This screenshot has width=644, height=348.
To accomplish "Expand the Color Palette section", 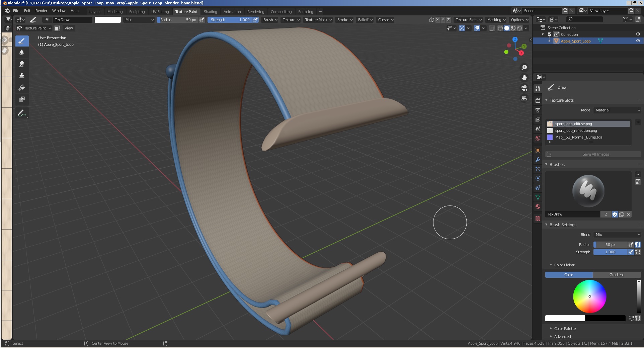I will (x=565, y=329).
